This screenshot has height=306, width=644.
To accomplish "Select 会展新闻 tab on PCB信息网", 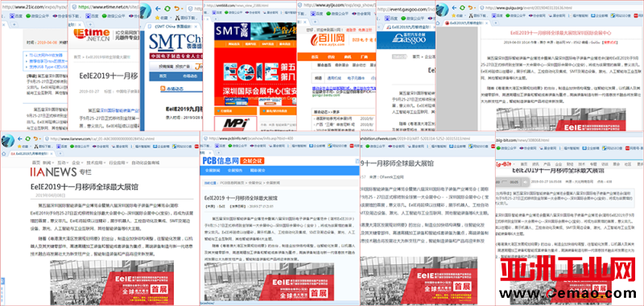I will coord(213,171).
